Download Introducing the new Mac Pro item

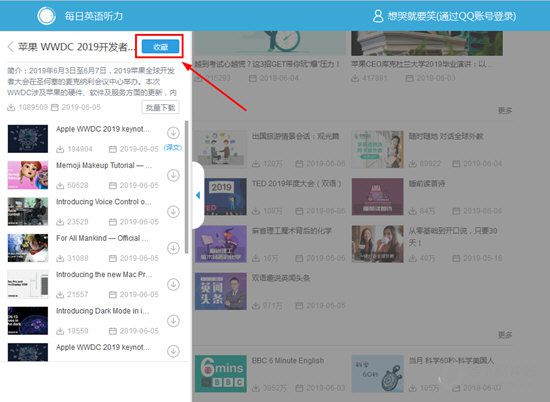(173, 284)
